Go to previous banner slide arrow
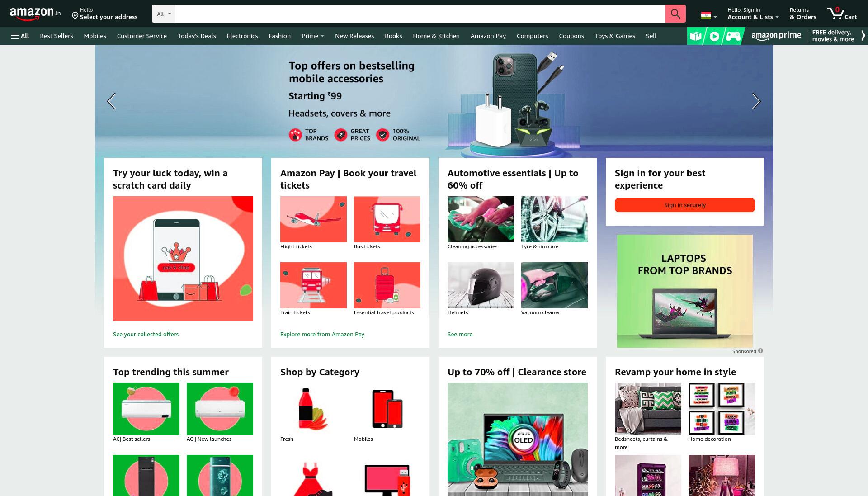Screen dimensions: 868x496 [112, 101]
